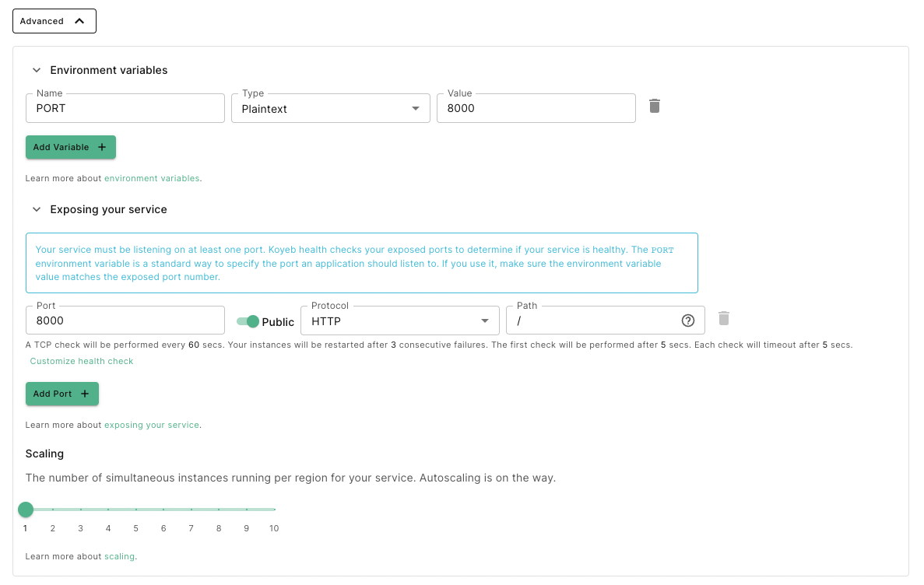
Task: Click the Add Variable button
Action: click(x=71, y=147)
